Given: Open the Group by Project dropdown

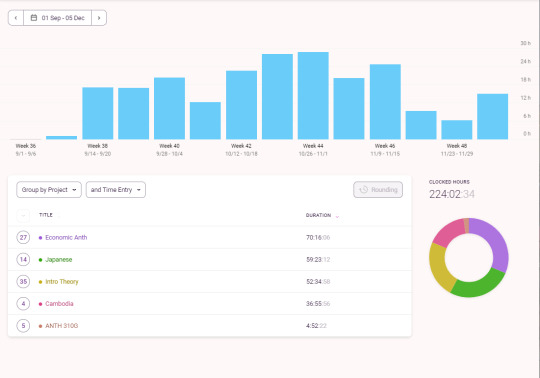Looking at the screenshot, I should click(49, 190).
